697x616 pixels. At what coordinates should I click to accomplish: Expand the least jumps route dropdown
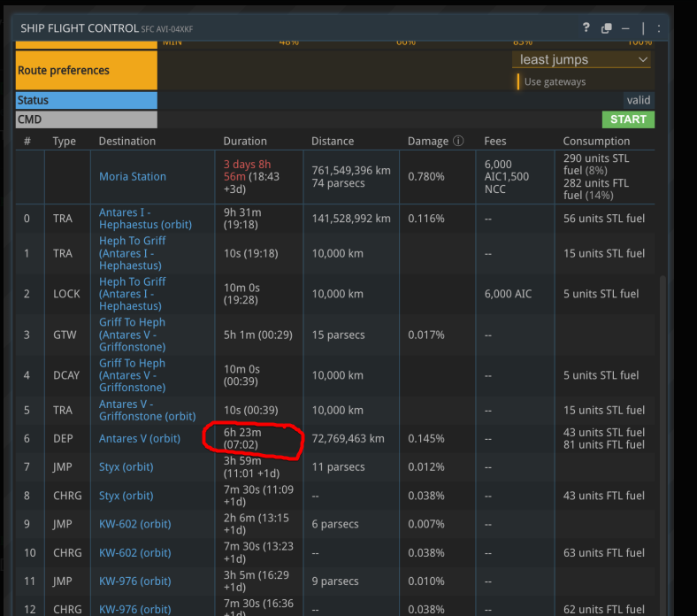coord(581,59)
